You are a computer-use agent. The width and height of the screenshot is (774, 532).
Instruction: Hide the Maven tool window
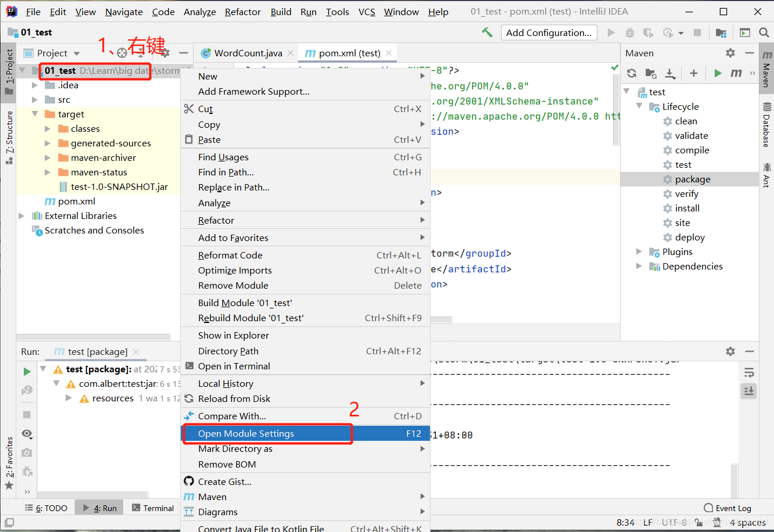point(749,53)
